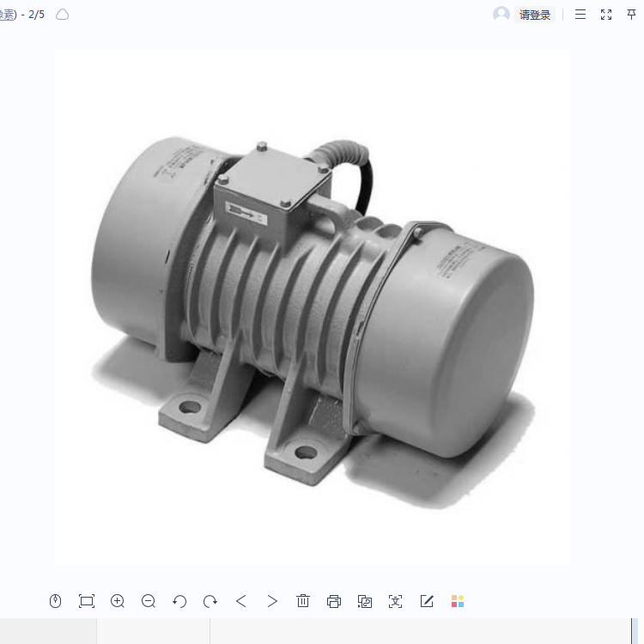
Task: Rotate image clockwise
Action: pyautogui.click(x=210, y=601)
